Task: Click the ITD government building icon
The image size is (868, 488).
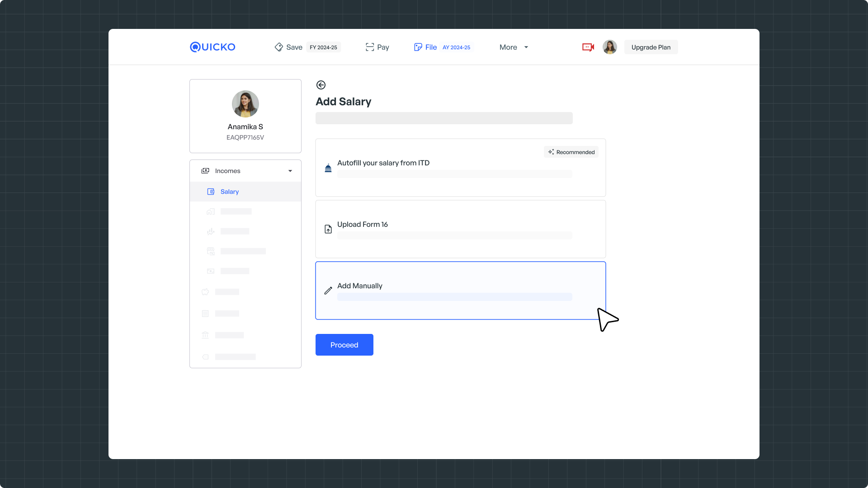Action: click(x=328, y=168)
